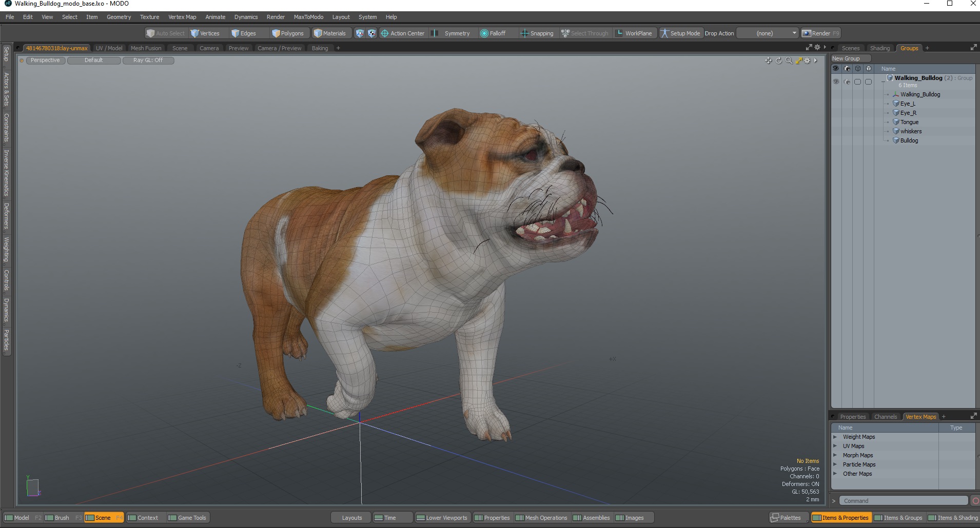Open the Action Center menu
Viewport: 980px width, 528px height.
tap(403, 33)
